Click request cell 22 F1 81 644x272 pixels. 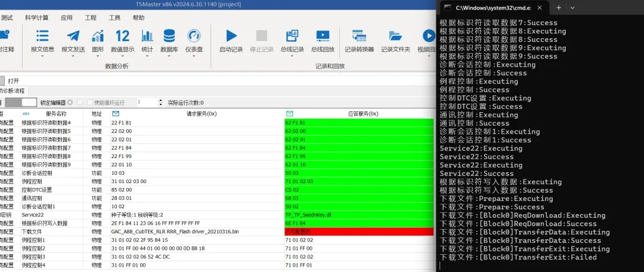[122, 122]
